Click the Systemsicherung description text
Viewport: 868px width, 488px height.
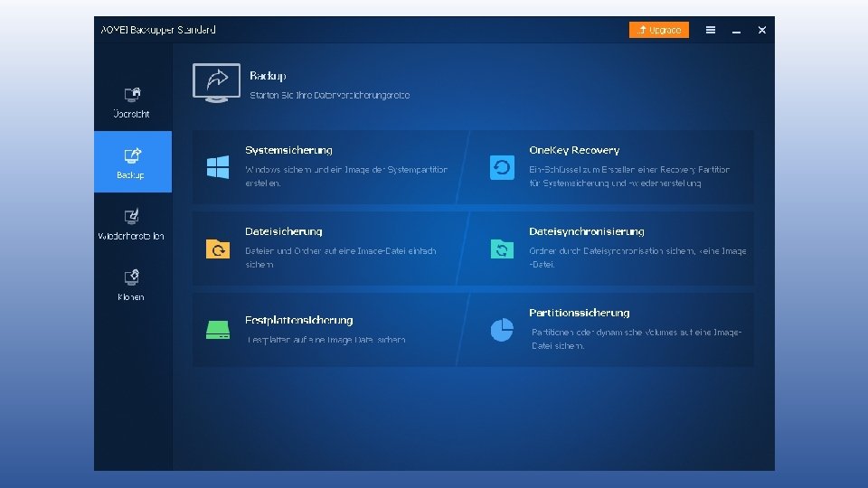click(346, 176)
